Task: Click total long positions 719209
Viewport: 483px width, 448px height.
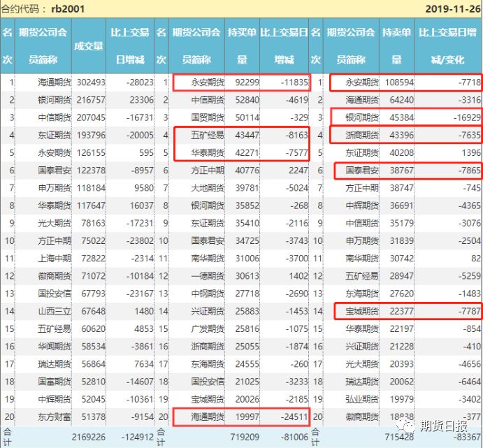Action: pos(245,437)
